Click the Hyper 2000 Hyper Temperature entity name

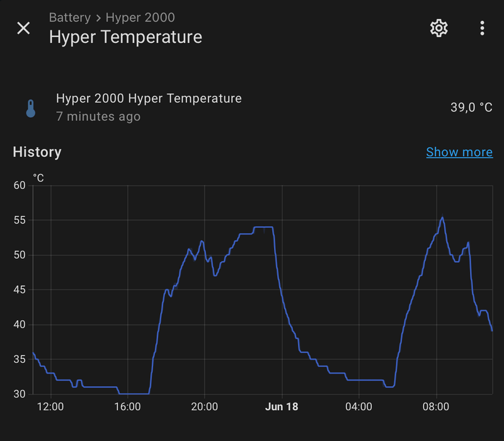click(x=149, y=98)
